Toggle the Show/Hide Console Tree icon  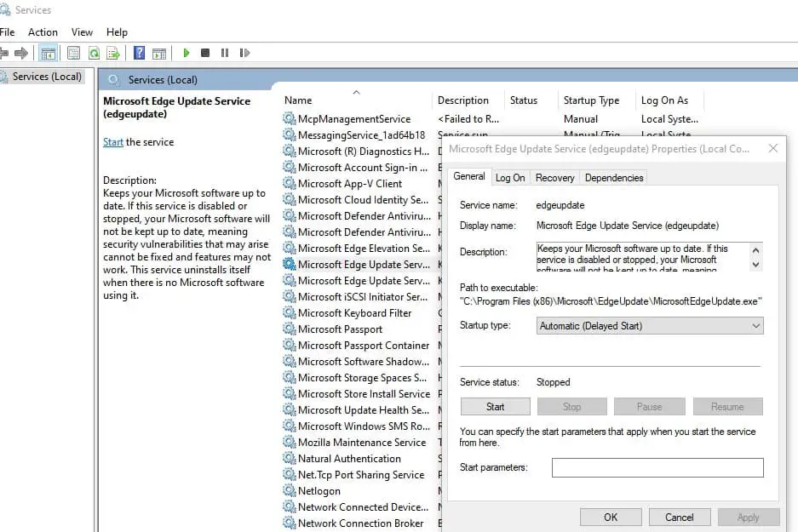click(x=49, y=53)
